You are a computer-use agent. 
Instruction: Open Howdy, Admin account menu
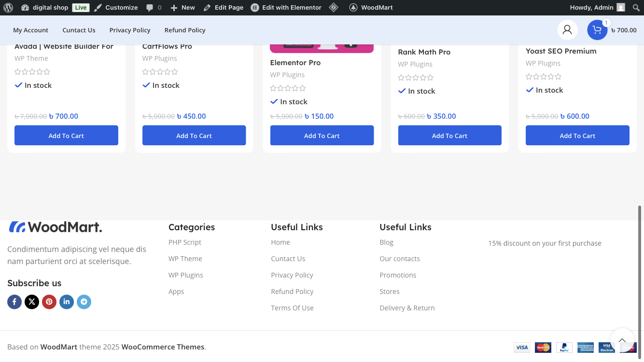[x=597, y=8]
